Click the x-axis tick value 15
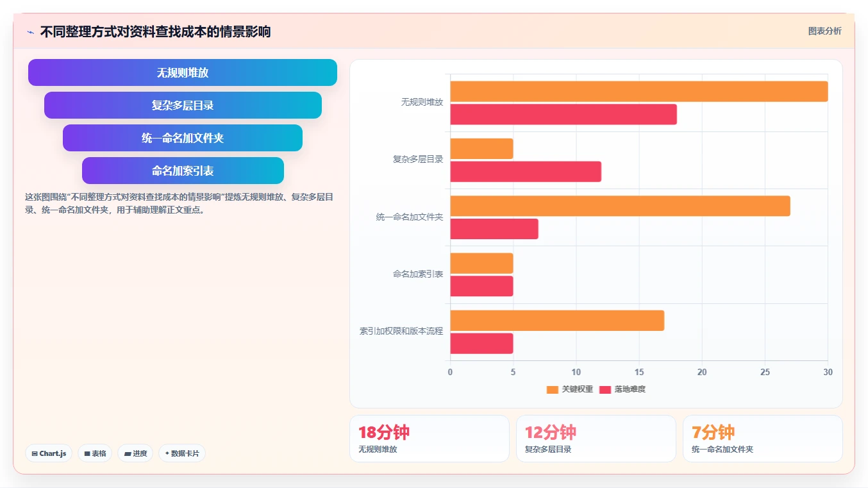Image resolution: width=868 pixels, height=488 pixels. (x=639, y=372)
